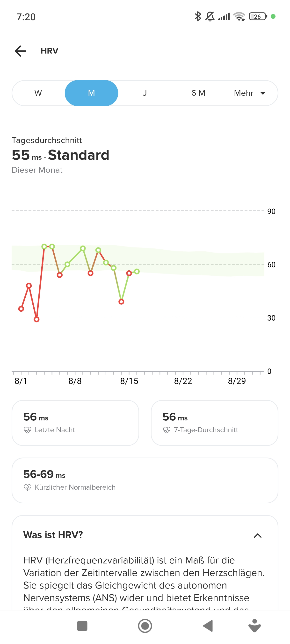Image resolution: width=290 pixels, height=644 pixels.
Task: Select the M month view
Action: (91, 93)
